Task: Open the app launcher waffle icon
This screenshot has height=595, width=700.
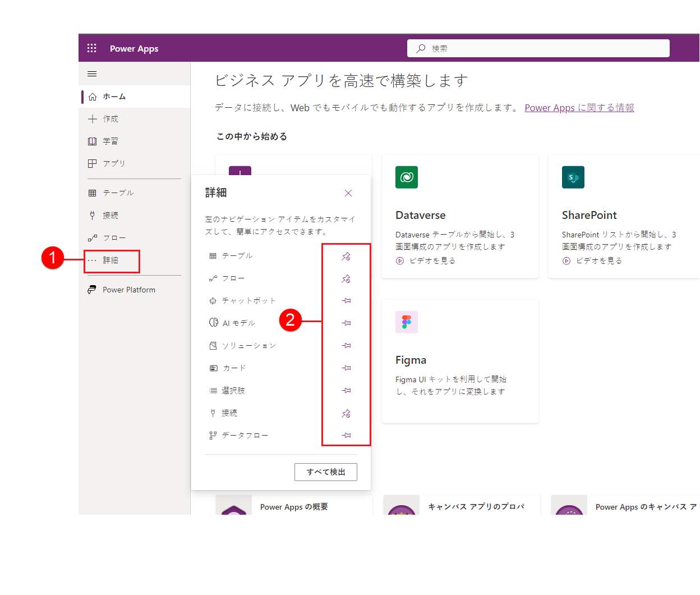Action: [92, 48]
